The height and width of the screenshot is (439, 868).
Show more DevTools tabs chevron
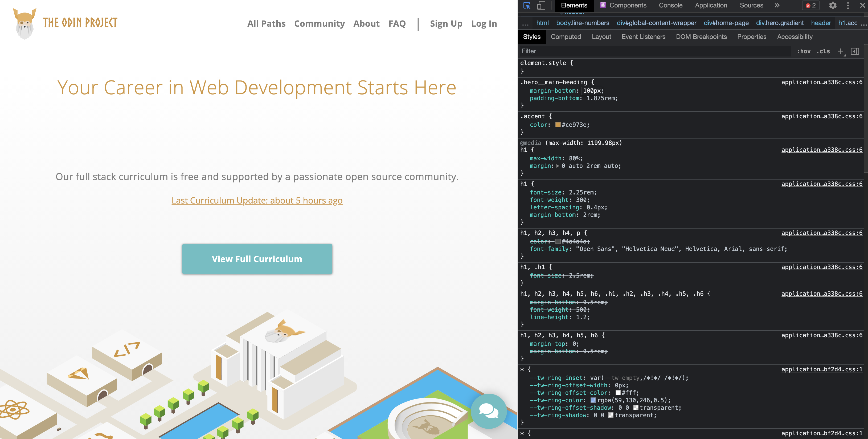pyautogui.click(x=777, y=5)
